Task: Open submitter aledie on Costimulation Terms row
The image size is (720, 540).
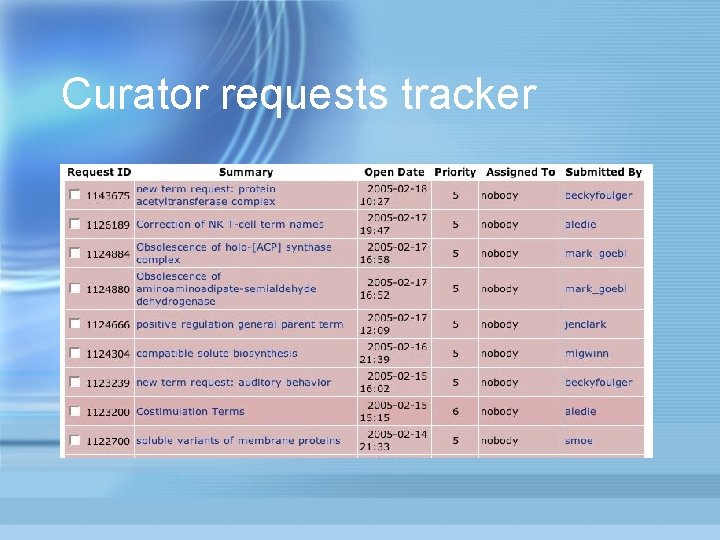Action: coord(580,411)
